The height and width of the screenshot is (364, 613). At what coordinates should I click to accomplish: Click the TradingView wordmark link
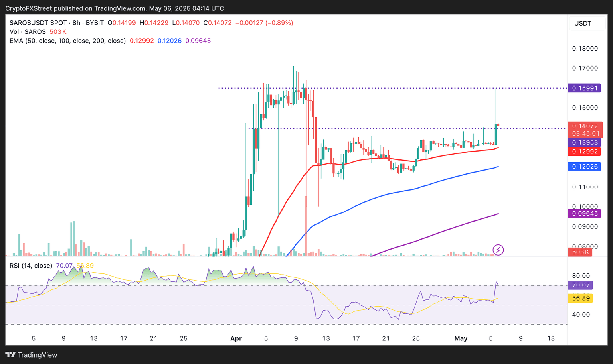coord(38,355)
